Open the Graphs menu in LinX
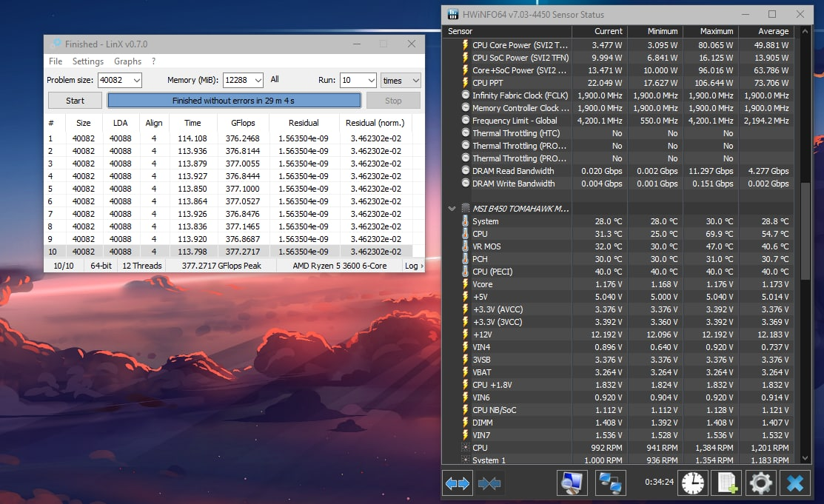 127,61
